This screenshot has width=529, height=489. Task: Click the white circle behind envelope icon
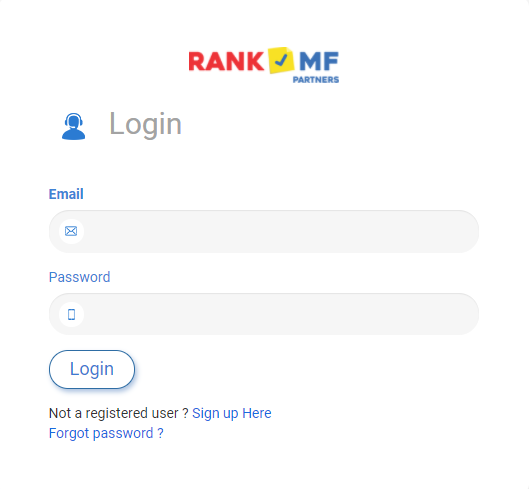pyautogui.click(x=71, y=232)
